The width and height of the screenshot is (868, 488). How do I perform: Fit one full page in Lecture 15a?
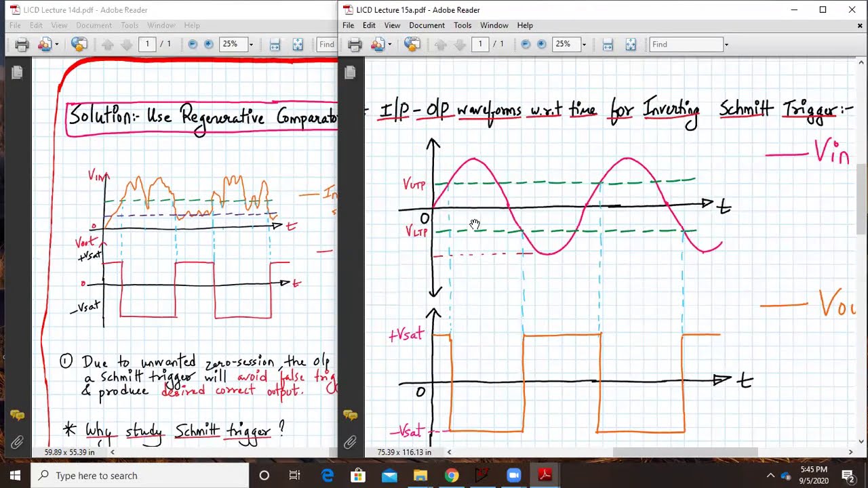pos(631,45)
